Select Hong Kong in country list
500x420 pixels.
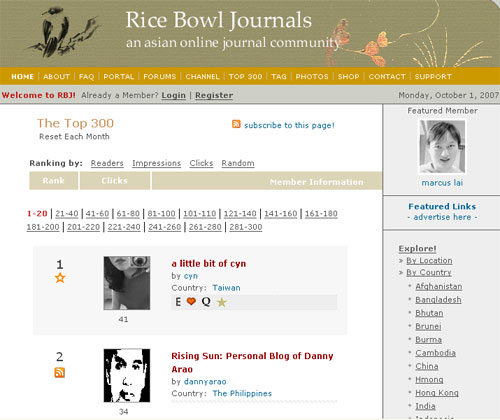click(437, 393)
